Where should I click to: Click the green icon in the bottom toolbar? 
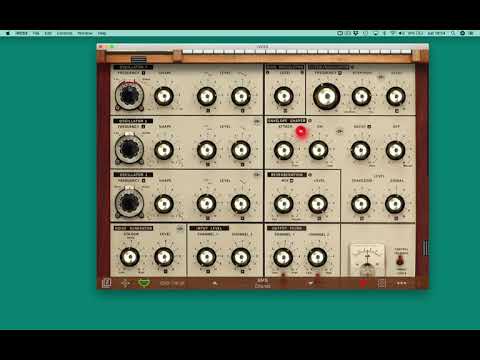pyautogui.click(x=144, y=283)
